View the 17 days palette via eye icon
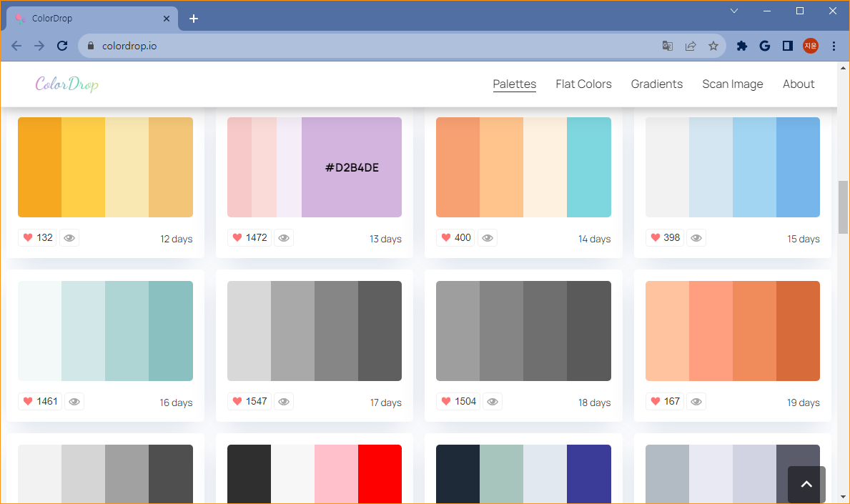 pyautogui.click(x=284, y=401)
